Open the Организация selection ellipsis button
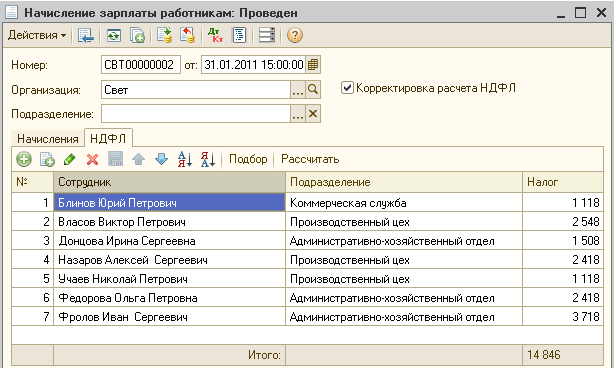The width and height of the screenshot is (614, 368). 298,90
